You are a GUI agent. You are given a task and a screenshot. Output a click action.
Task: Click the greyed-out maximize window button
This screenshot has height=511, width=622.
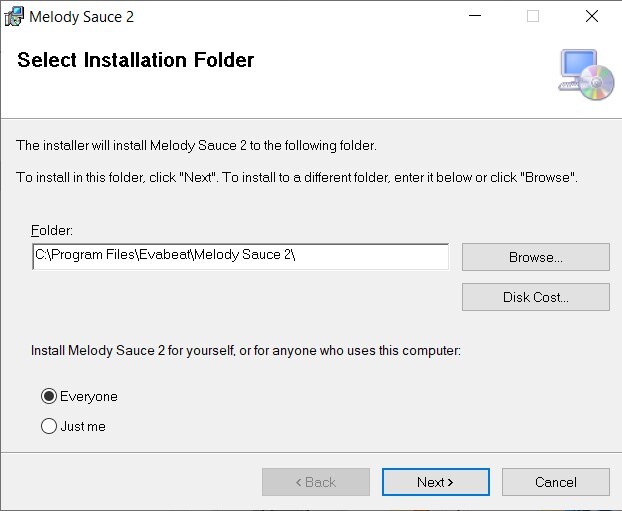(533, 16)
